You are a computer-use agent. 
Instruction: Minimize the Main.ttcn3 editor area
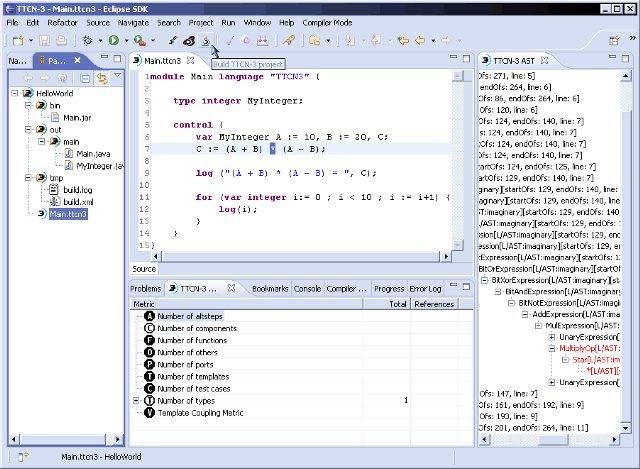(x=453, y=58)
